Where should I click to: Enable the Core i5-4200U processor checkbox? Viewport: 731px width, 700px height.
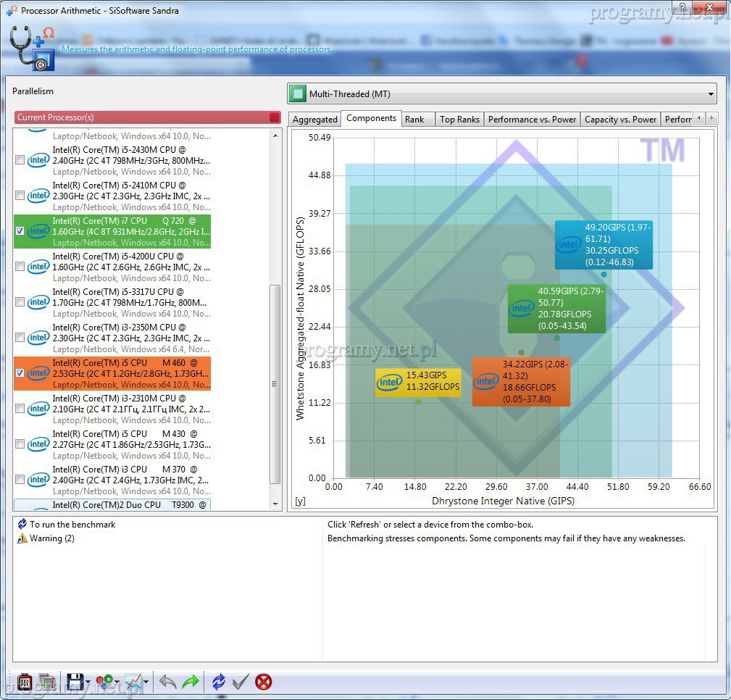[x=20, y=267]
